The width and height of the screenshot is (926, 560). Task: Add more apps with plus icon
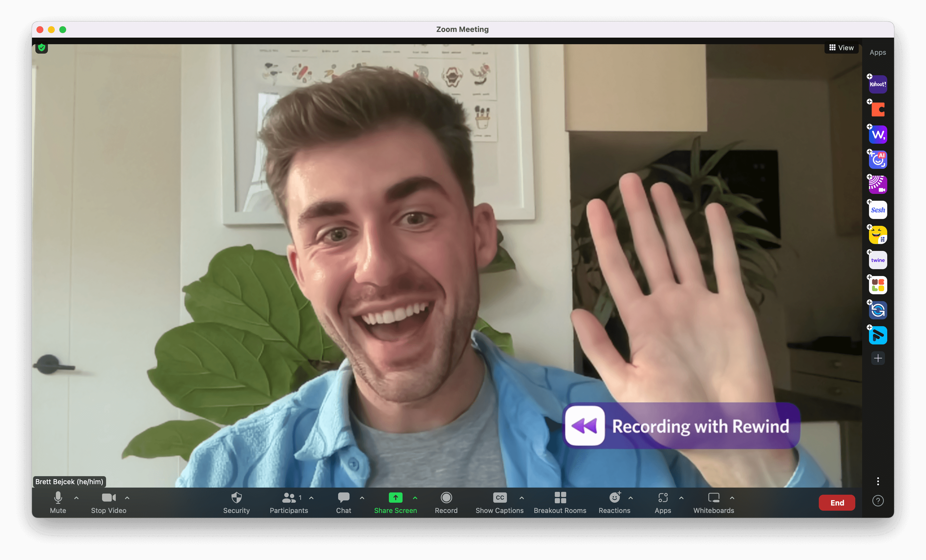click(x=878, y=358)
